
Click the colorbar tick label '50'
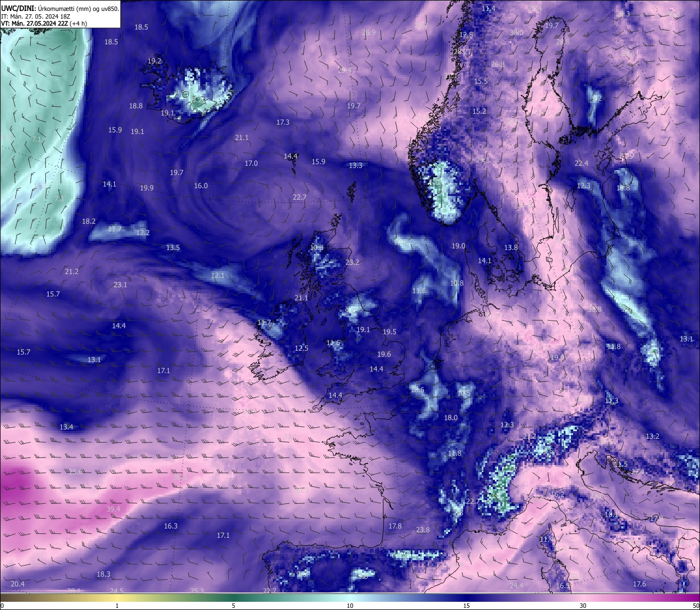(x=695, y=606)
